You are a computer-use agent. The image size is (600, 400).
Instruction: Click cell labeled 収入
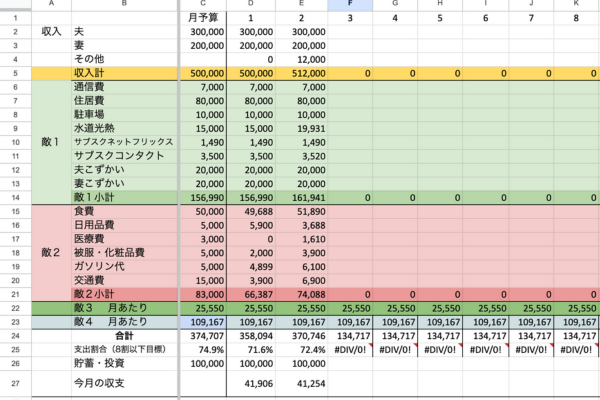[x=51, y=32]
